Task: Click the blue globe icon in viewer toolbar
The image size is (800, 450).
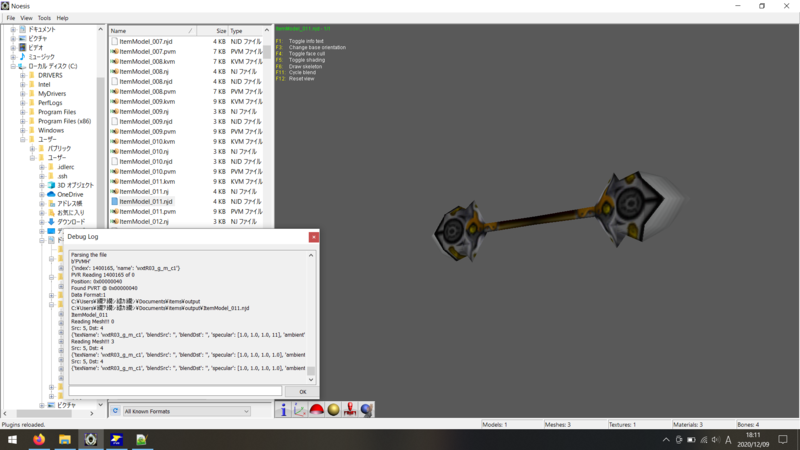Action: tap(366, 410)
